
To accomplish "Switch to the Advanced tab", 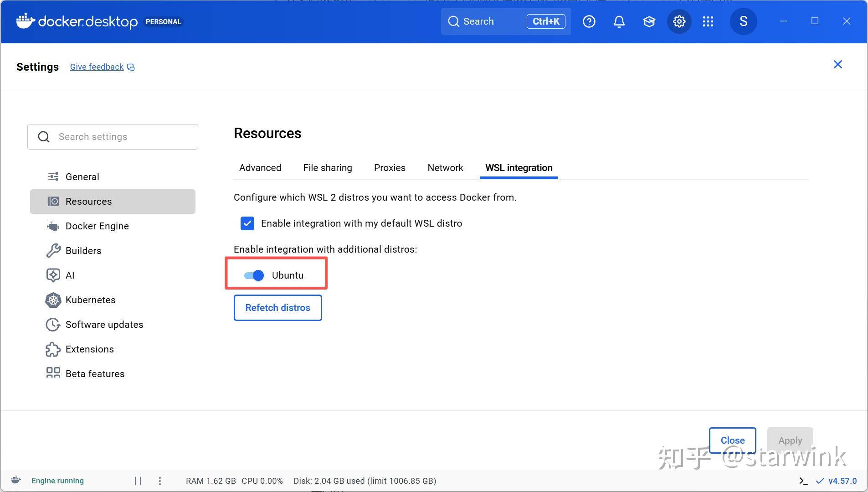I will coord(260,168).
